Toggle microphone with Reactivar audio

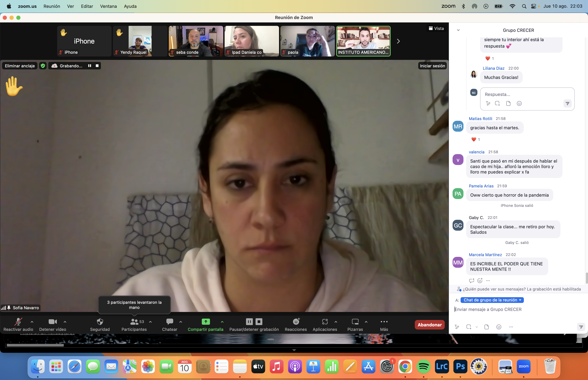coord(18,321)
